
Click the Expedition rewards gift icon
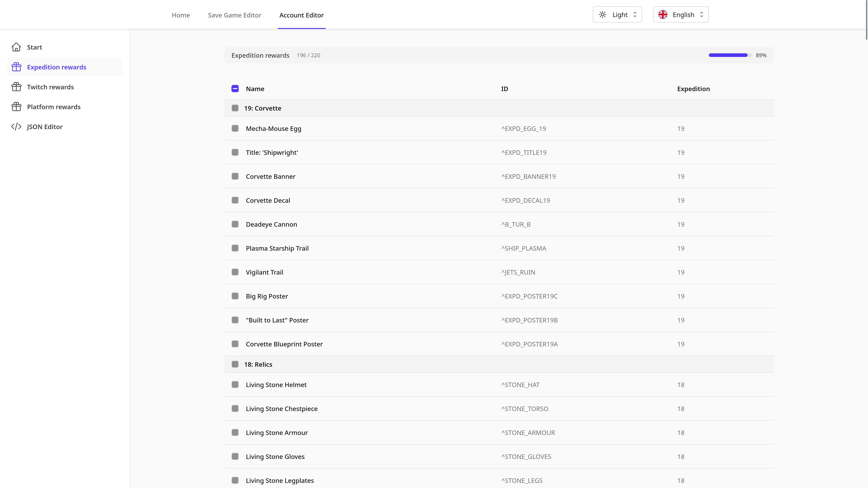tap(16, 67)
